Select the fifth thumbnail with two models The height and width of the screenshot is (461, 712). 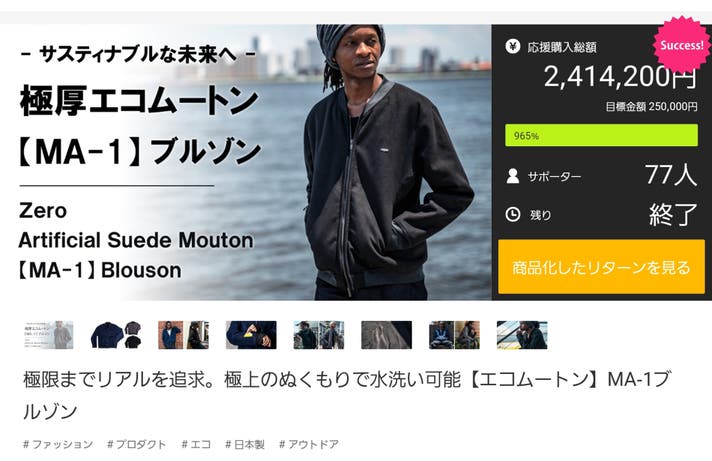[x=319, y=335]
